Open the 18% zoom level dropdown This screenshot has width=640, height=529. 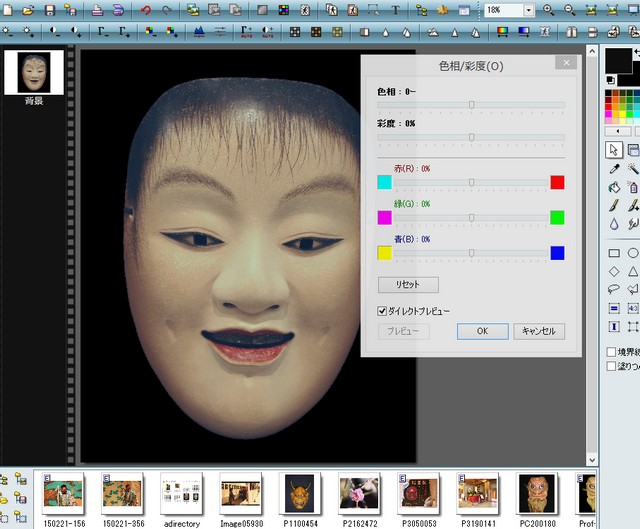coord(528,10)
